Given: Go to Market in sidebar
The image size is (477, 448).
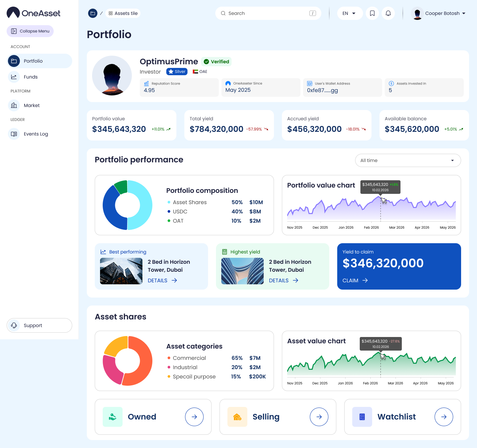Looking at the screenshot, I should coord(31,105).
